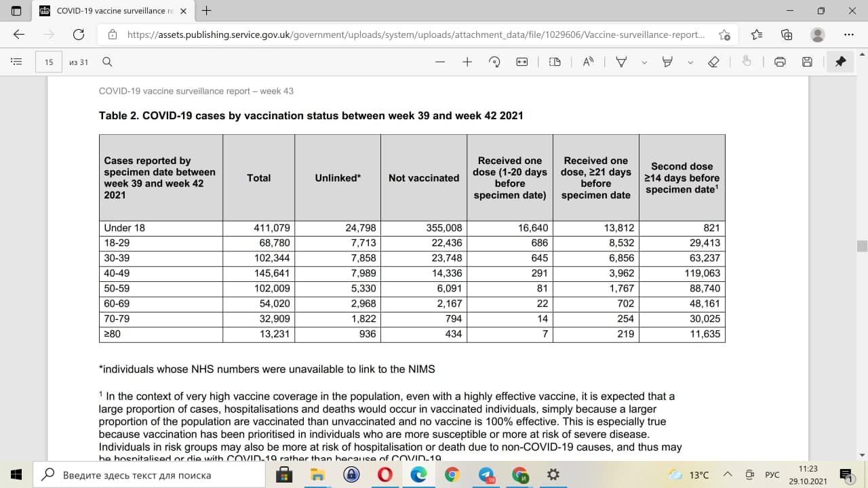The height and width of the screenshot is (488, 868).
Task: Toggle fit to width view
Action: (521, 62)
